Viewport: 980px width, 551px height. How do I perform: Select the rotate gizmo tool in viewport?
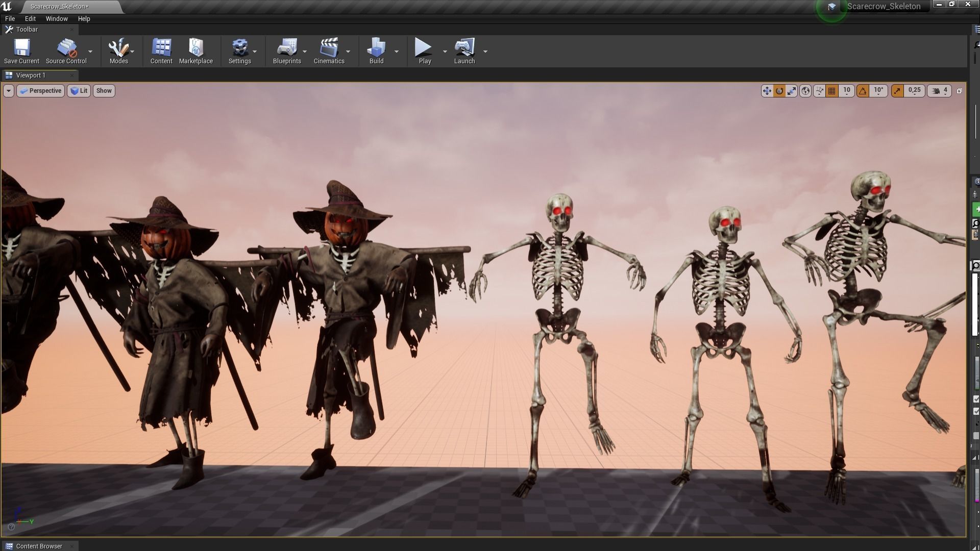(x=779, y=91)
